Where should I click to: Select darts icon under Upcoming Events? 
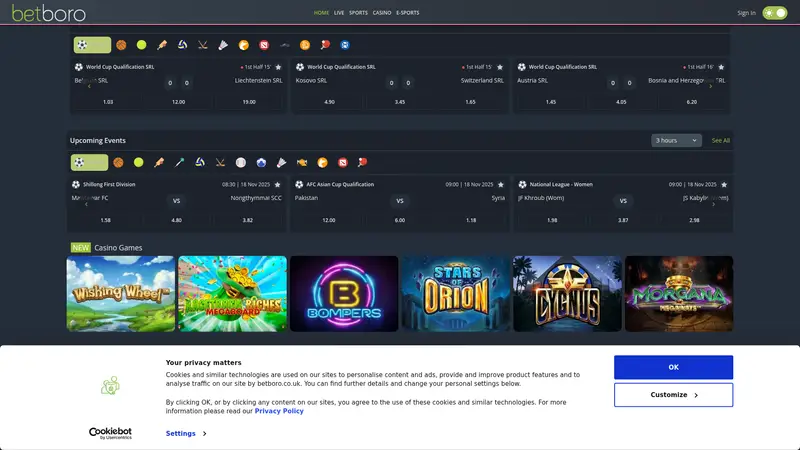click(x=180, y=162)
